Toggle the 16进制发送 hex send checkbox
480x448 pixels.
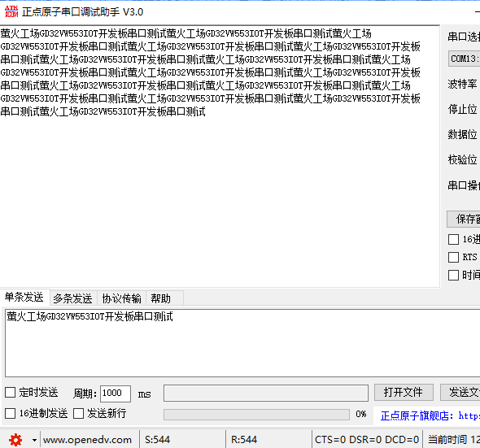[10, 413]
